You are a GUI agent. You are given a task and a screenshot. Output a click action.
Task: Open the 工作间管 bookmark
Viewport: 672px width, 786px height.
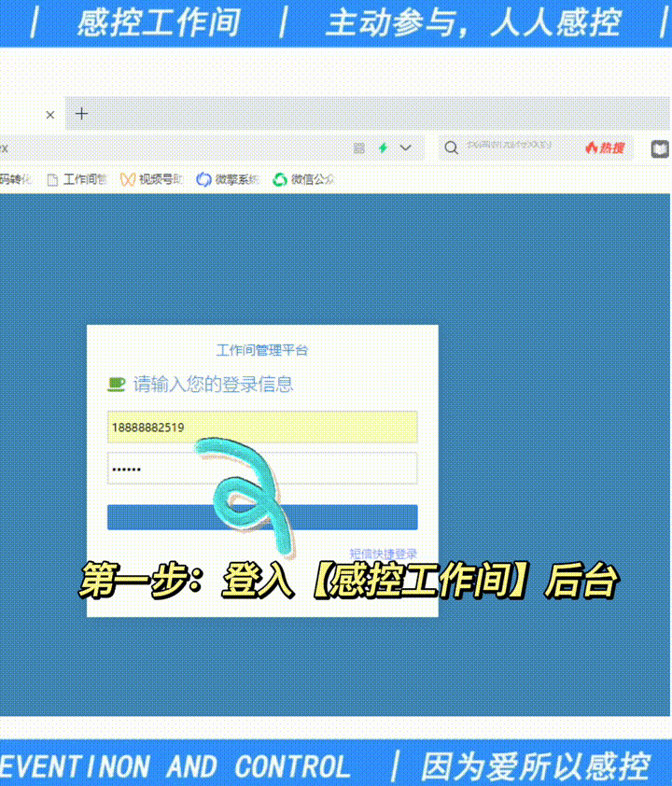point(77,179)
